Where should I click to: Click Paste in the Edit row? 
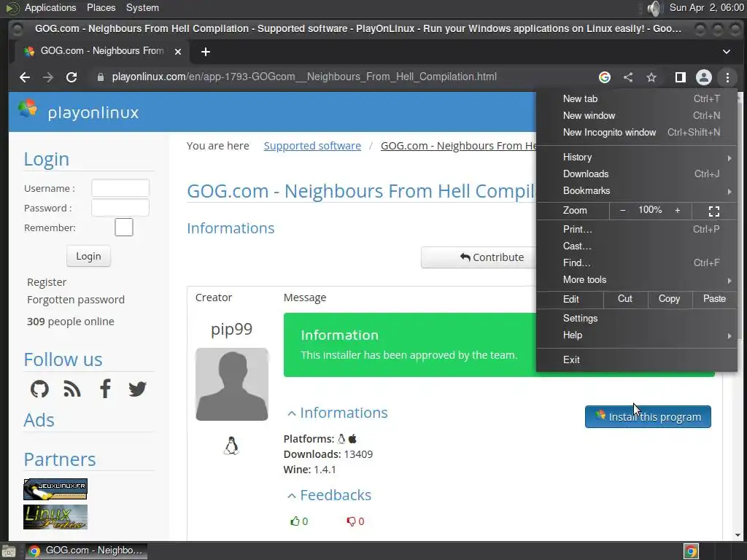(x=714, y=298)
